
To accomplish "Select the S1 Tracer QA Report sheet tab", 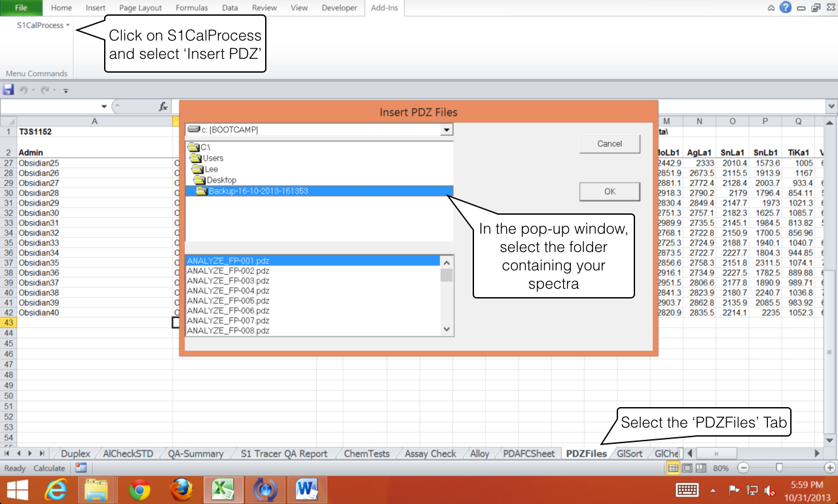I will [x=284, y=454].
